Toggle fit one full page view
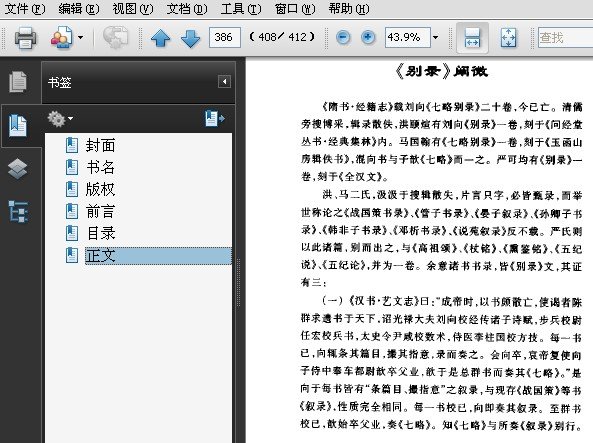The height and width of the screenshot is (443, 593). coord(508,37)
